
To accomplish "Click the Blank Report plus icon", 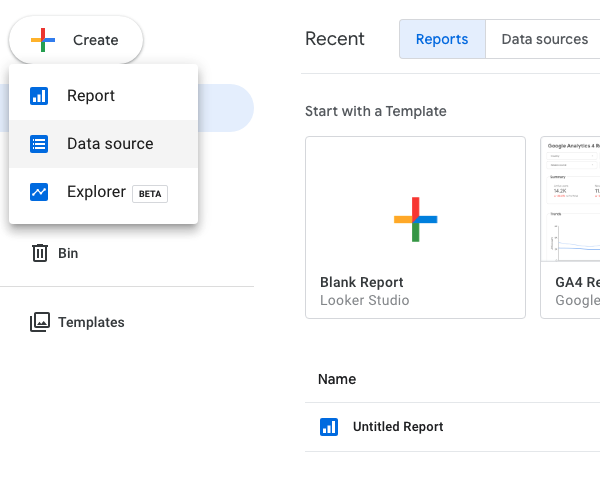I will tap(416, 219).
